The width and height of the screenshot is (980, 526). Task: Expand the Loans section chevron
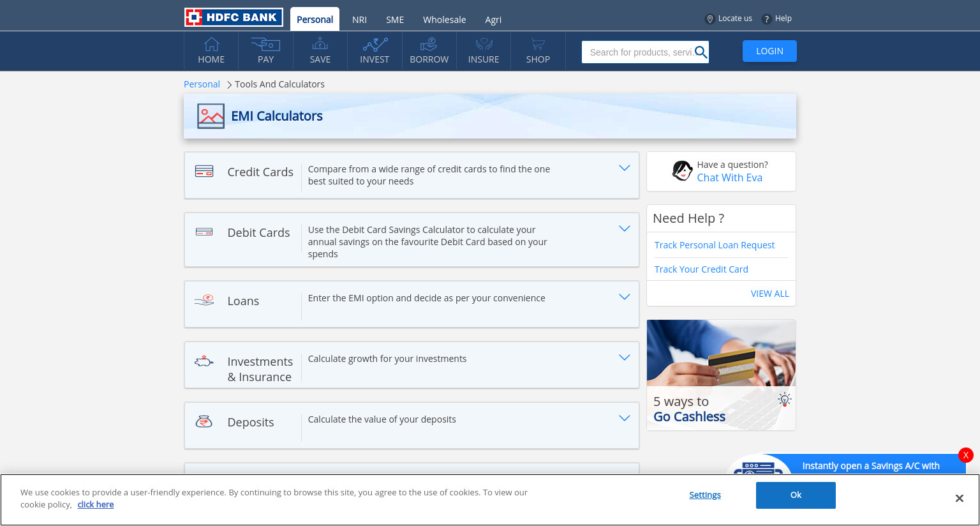(x=625, y=297)
